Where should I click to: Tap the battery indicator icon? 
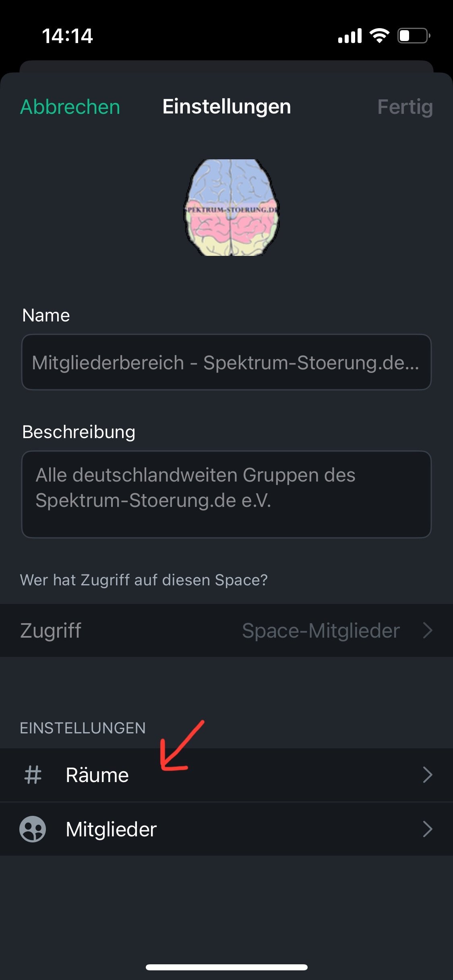tap(414, 36)
